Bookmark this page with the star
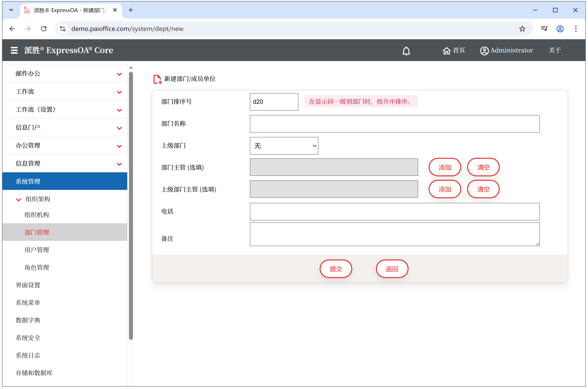This screenshot has height=389, width=588. click(522, 29)
